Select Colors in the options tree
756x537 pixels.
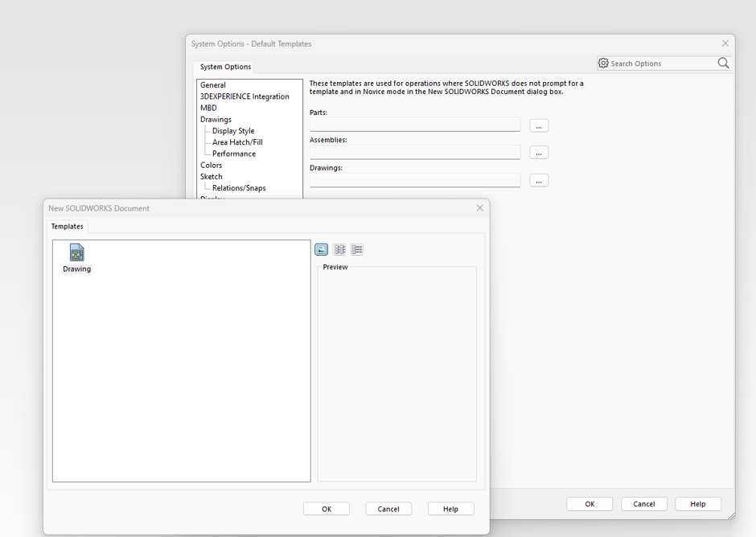[x=211, y=166]
